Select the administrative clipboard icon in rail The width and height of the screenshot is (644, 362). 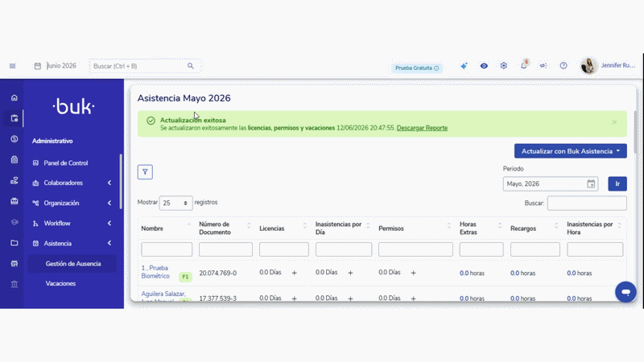click(14, 118)
